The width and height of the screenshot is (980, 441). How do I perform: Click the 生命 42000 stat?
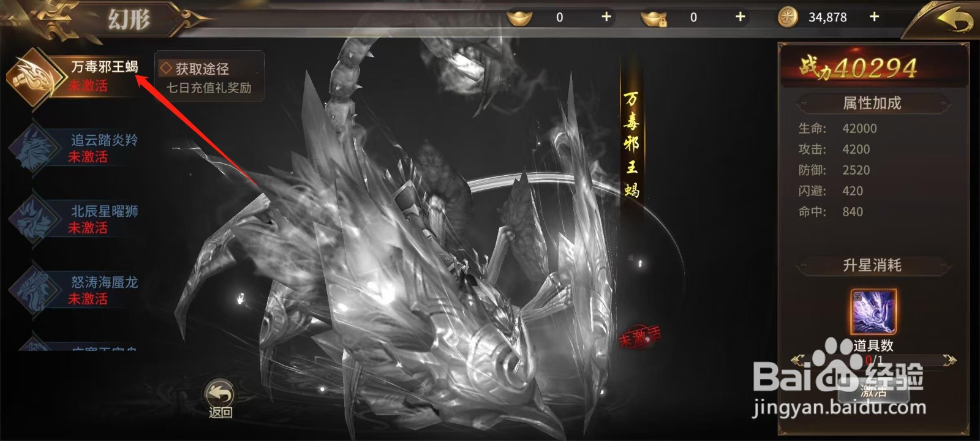838,129
